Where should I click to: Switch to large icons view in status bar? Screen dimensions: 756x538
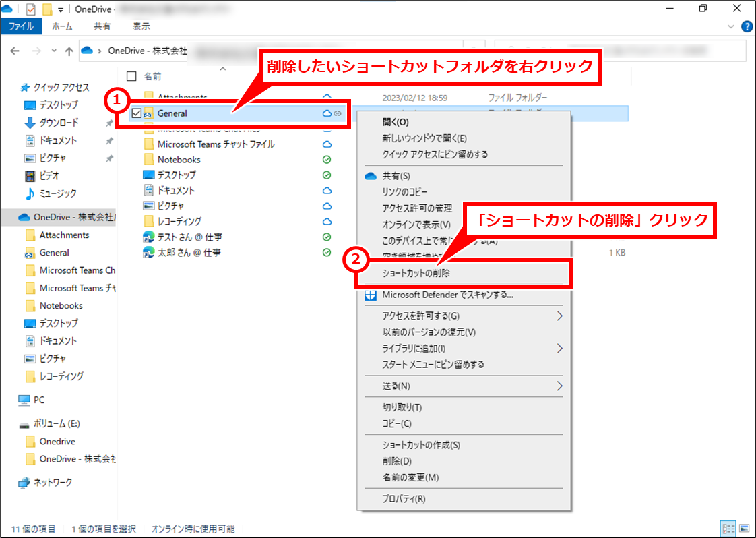(x=745, y=529)
